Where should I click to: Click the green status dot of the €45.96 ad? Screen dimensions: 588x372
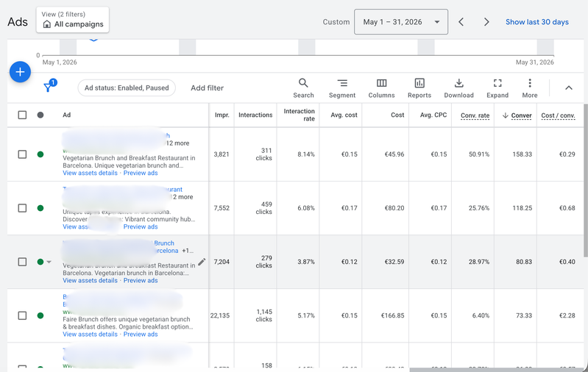click(x=40, y=154)
